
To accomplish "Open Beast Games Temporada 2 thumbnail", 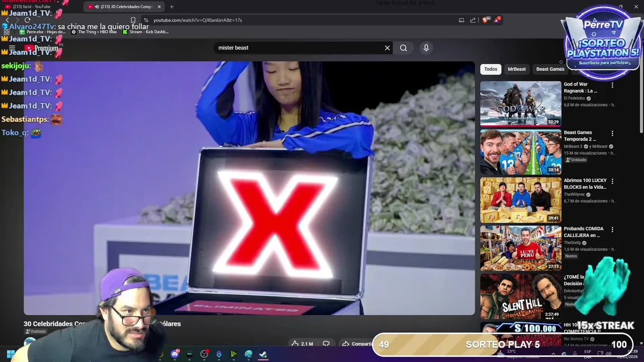I will [521, 151].
